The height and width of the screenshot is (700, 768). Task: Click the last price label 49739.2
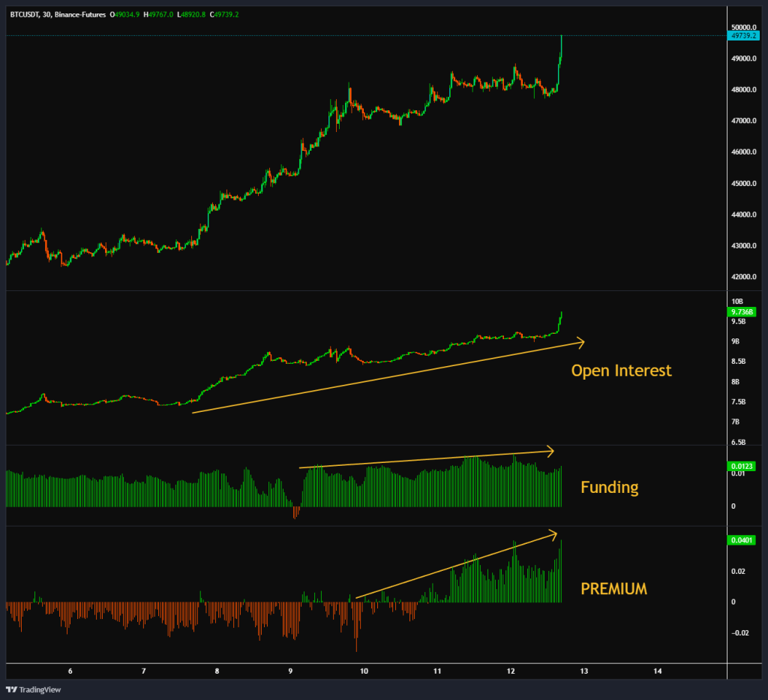(x=745, y=34)
